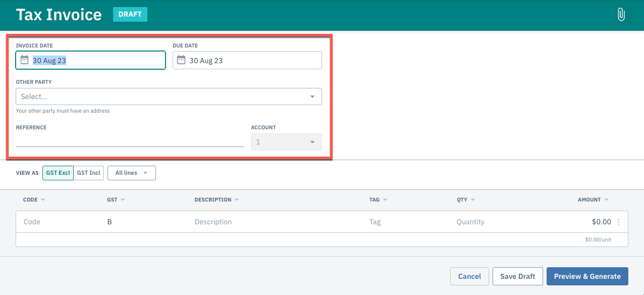Click the Save Draft button
The width and height of the screenshot is (644, 295).
click(x=518, y=276)
